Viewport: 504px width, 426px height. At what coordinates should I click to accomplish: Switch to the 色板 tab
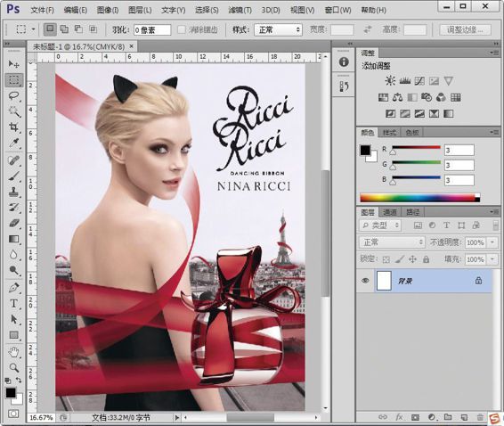point(412,132)
